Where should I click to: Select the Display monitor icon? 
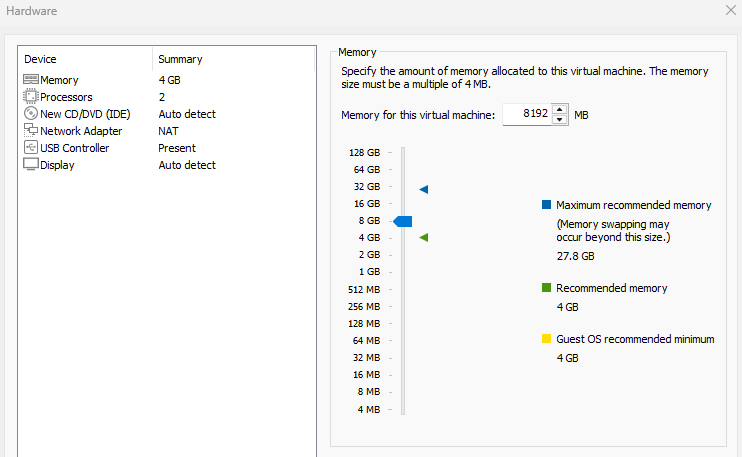click(31, 164)
